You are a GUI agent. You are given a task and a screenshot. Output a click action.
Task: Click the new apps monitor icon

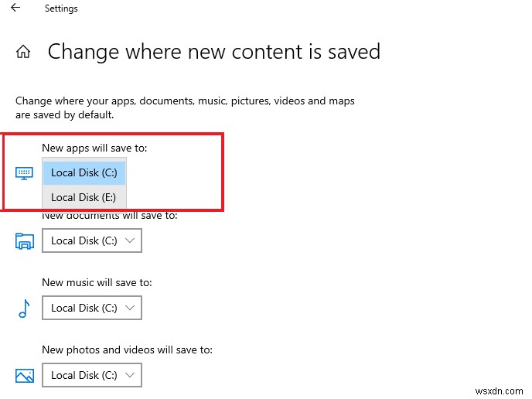pos(25,173)
